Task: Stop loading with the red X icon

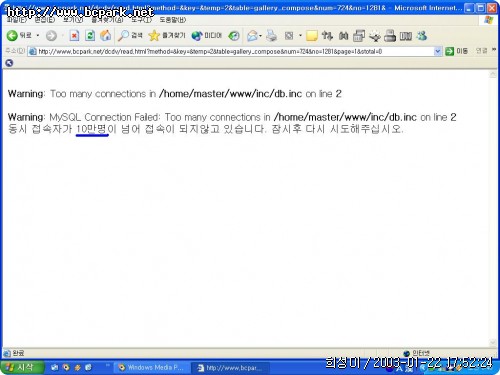Action: (x=74, y=35)
